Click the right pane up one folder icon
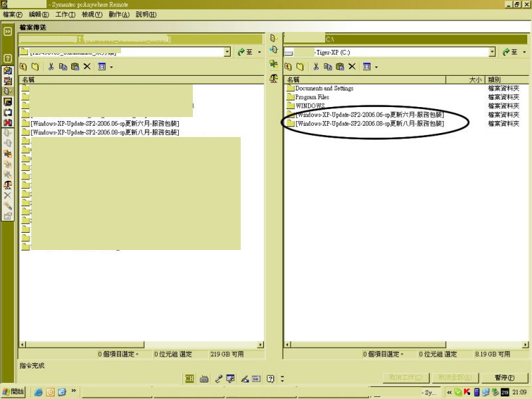Screen dimensions: 532x399 point(289,66)
